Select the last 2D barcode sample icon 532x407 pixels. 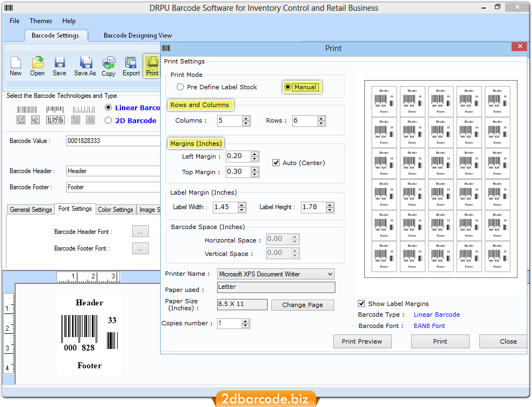90,120
